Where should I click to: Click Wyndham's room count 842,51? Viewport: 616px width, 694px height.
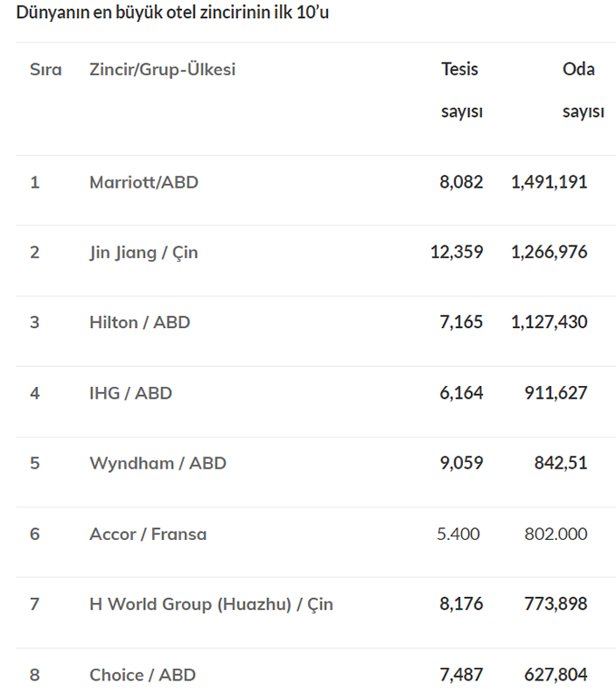[561, 463]
